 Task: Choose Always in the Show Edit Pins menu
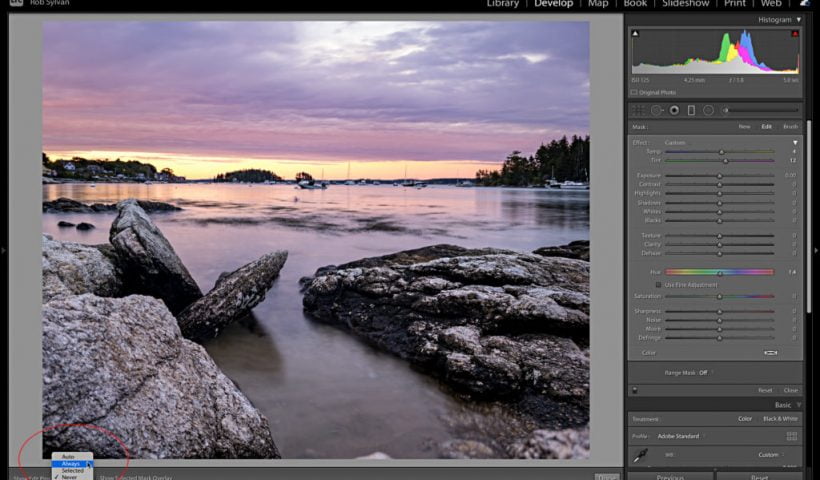[x=71, y=464]
